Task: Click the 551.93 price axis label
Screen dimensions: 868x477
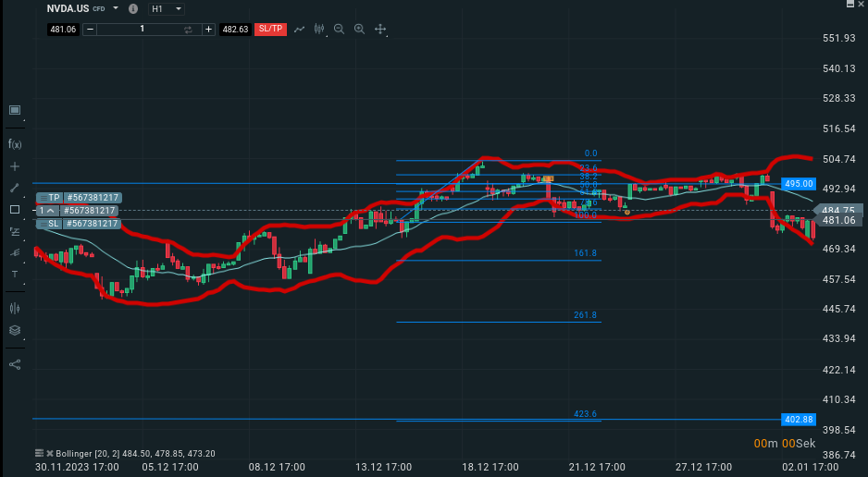Action: click(839, 38)
